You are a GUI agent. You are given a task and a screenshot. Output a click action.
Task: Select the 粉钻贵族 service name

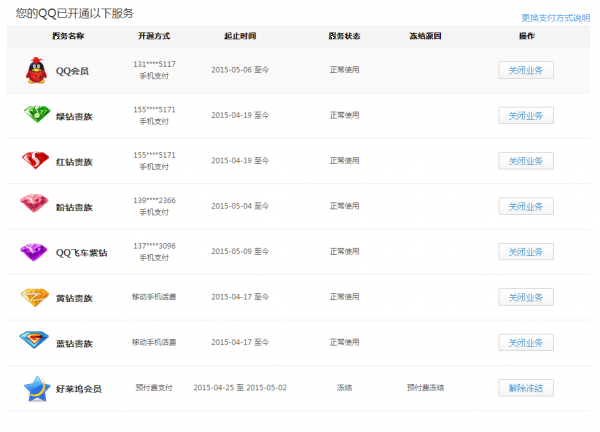[x=74, y=207]
